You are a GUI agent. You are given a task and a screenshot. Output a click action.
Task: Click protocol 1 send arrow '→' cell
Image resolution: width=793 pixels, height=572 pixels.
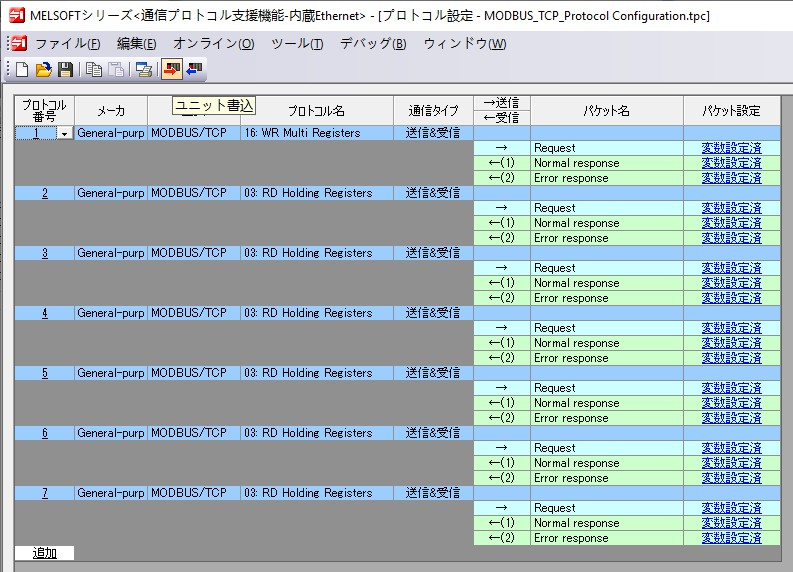click(x=502, y=148)
